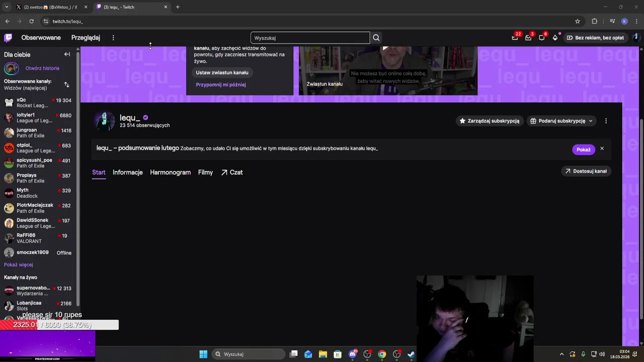Dismiss the lequ_ podsumowanie lutego banner
644x362 pixels.
tap(602, 149)
